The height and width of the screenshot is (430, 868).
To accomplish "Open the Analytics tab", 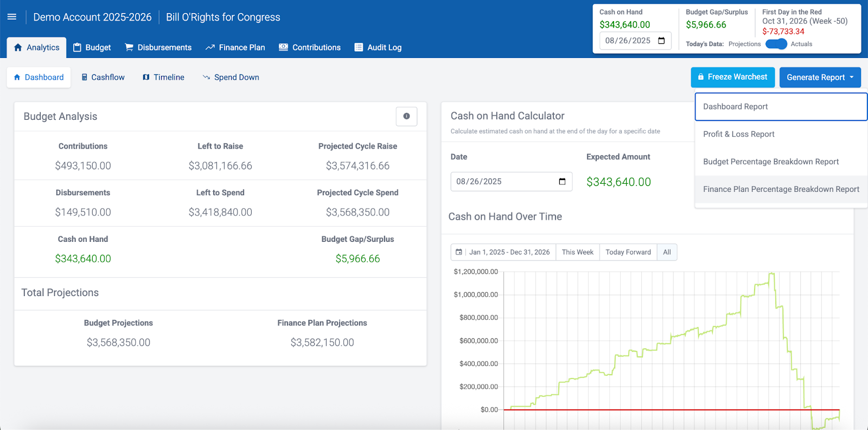I will (36, 47).
